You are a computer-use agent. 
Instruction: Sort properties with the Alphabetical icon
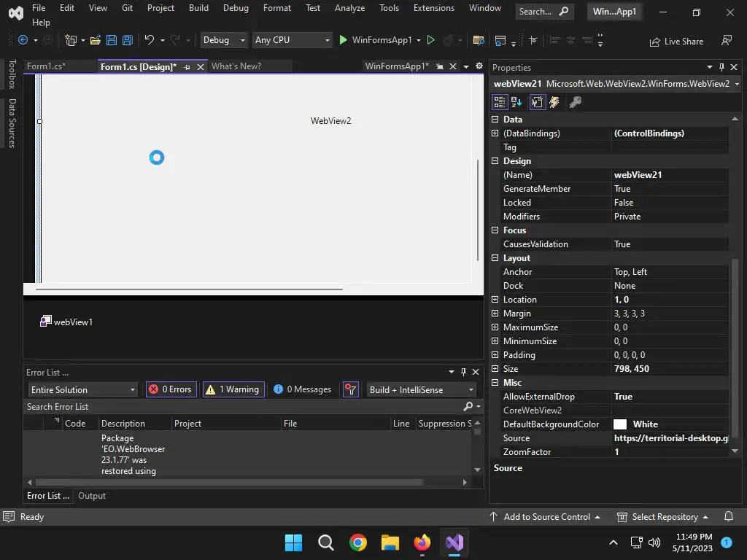coord(516,102)
